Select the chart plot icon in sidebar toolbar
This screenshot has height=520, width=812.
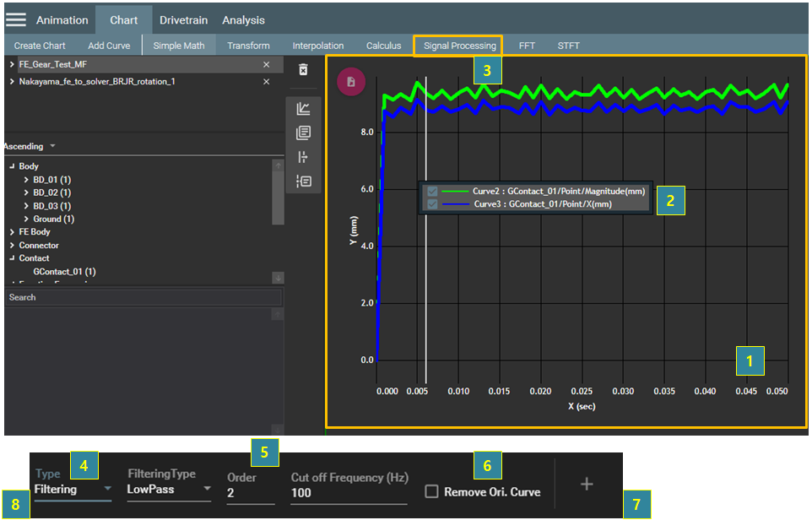point(303,108)
